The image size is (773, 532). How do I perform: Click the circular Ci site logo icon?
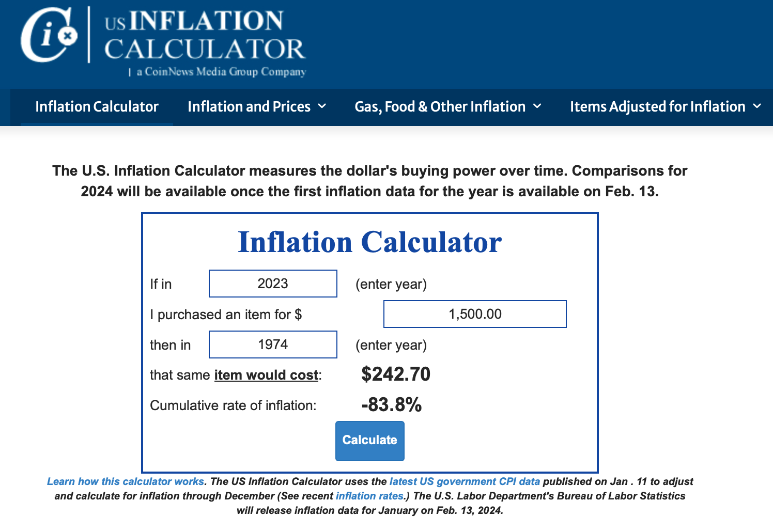[x=49, y=35]
